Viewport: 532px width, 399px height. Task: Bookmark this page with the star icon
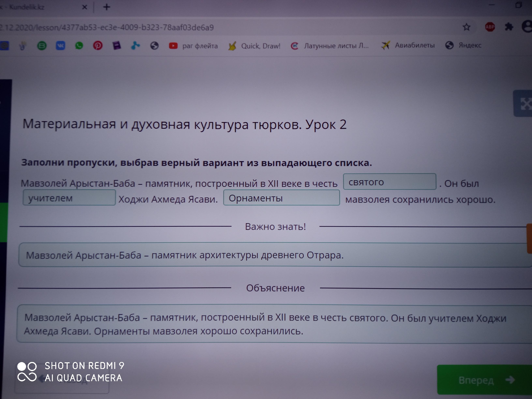click(x=467, y=27)
